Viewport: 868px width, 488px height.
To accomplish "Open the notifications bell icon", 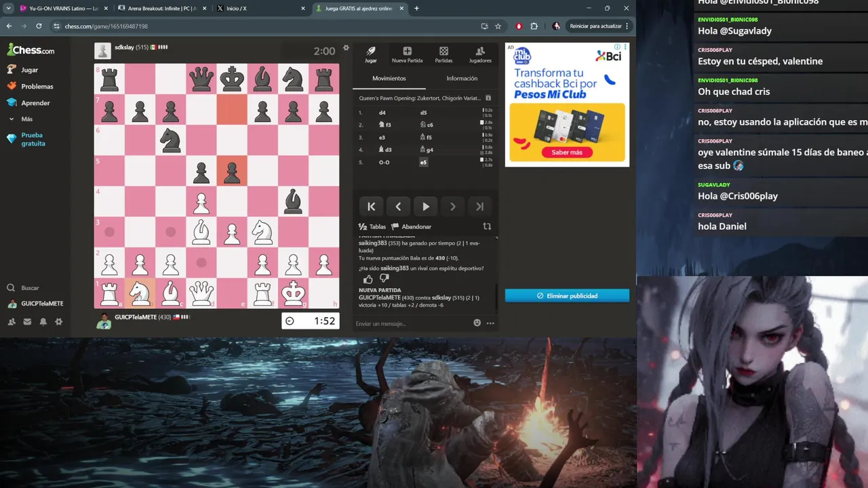I will pyautogui.click(x=43, y=322).
